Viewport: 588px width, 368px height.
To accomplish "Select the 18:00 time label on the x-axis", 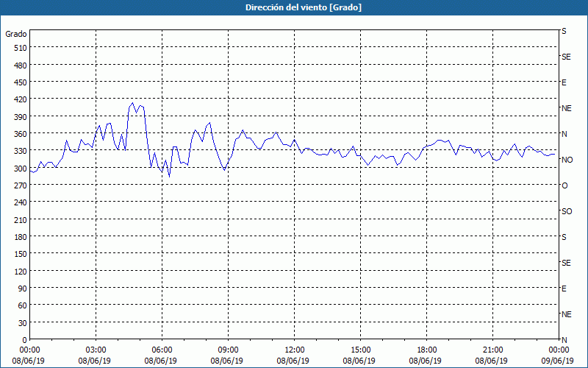I will click(x=426, y=350).
